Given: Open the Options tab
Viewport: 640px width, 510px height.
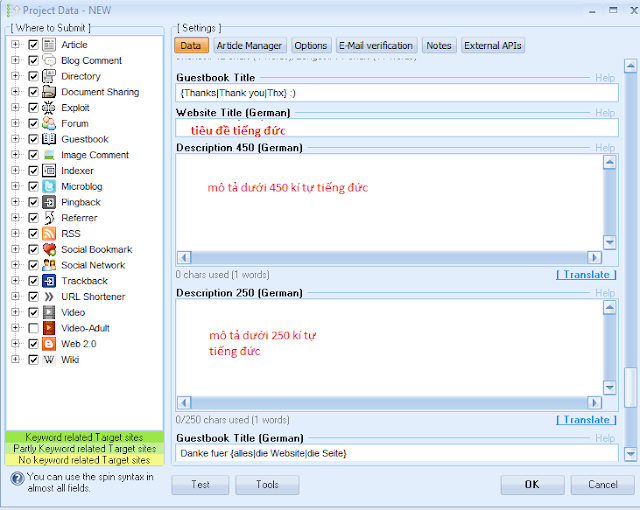Looking at the screenshot, I should (311, 45).
